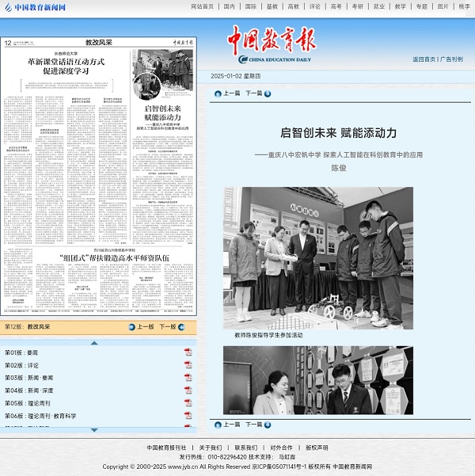Open PDF icon for 第04版 新闻·深度

[x=188, y=390]
